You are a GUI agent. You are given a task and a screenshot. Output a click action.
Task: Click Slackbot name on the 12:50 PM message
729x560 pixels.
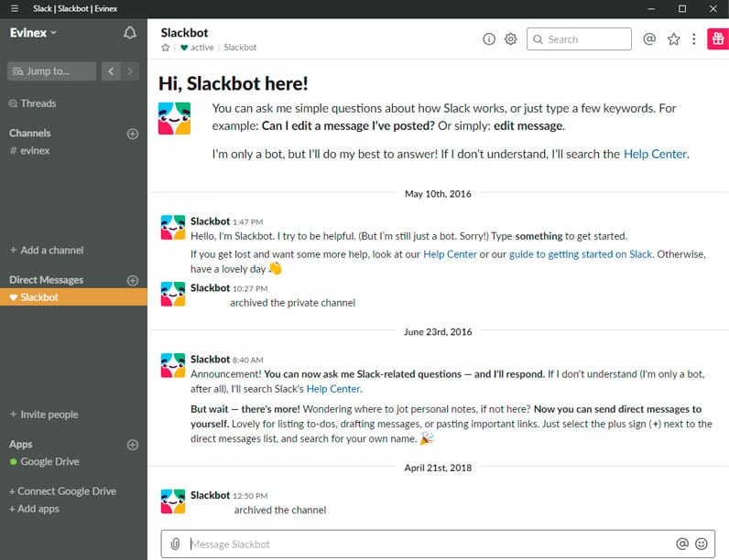tap(210, 495)
